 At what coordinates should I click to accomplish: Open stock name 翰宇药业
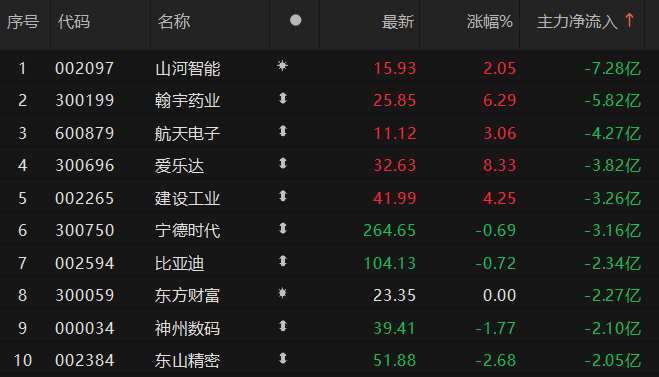[187, 101]
